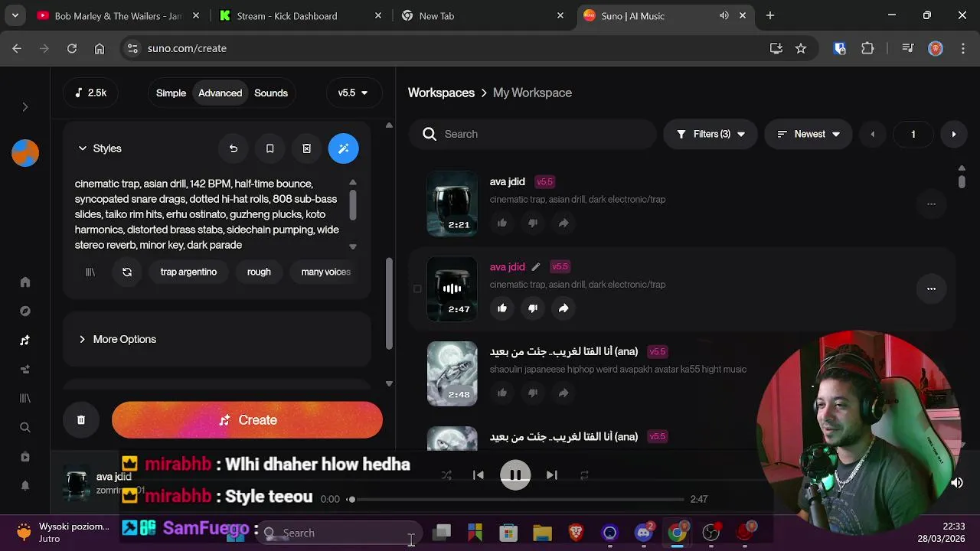The width and height of the screenshot is (980, 551).
Task: Add the trap argentino style tag
Action: (188, 272)
